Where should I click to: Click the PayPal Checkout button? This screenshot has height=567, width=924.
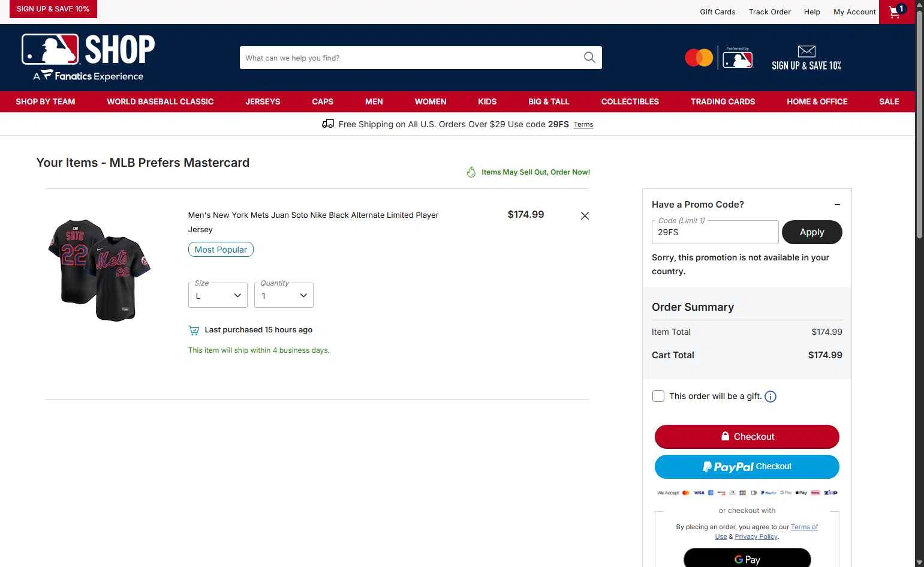[x=747, y=467]
